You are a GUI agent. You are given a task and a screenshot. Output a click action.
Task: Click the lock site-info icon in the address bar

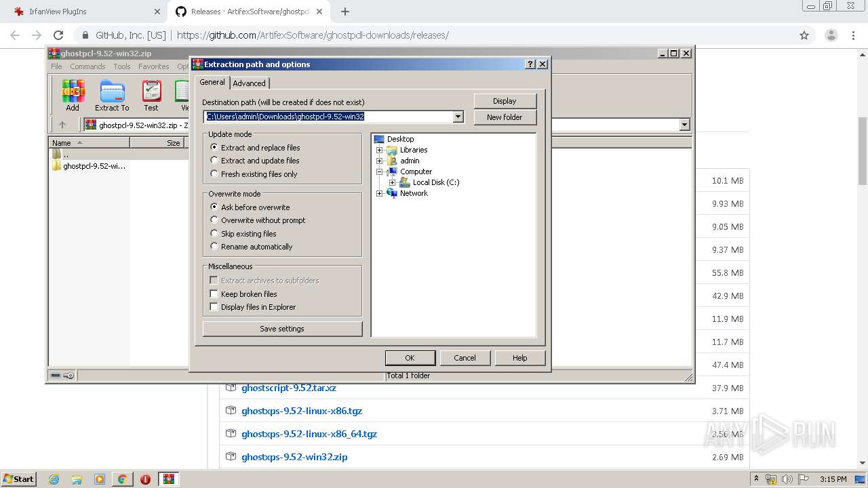click(85, 35)
